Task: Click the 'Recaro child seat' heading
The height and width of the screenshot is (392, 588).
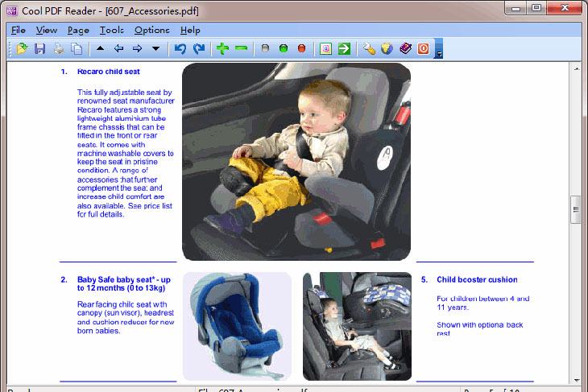Action: point(109,72)
